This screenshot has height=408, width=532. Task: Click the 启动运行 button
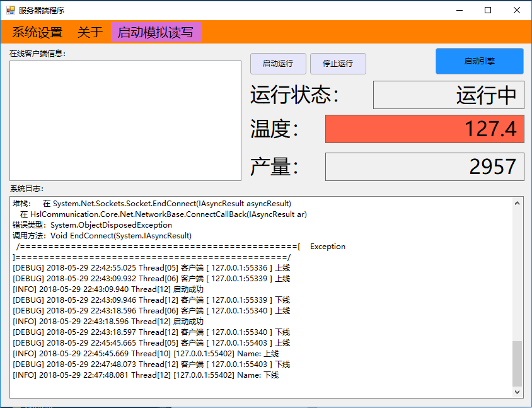pos(278,64)
